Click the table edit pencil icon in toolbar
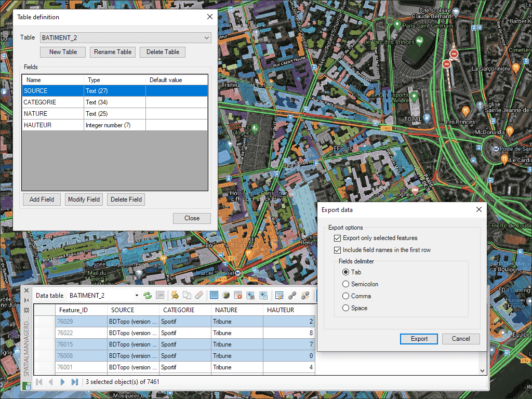The height and width of the screenshot is (399, 532). pos(279,296)
